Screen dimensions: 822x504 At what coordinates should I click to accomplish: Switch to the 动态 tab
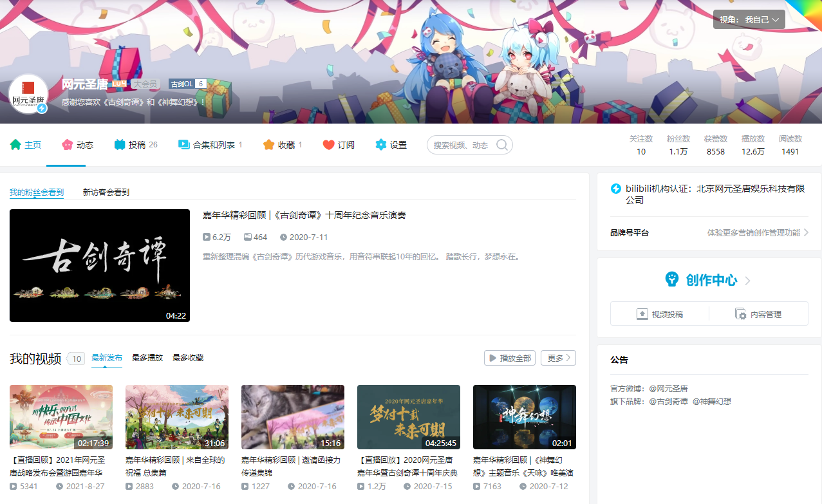point(77,145)
